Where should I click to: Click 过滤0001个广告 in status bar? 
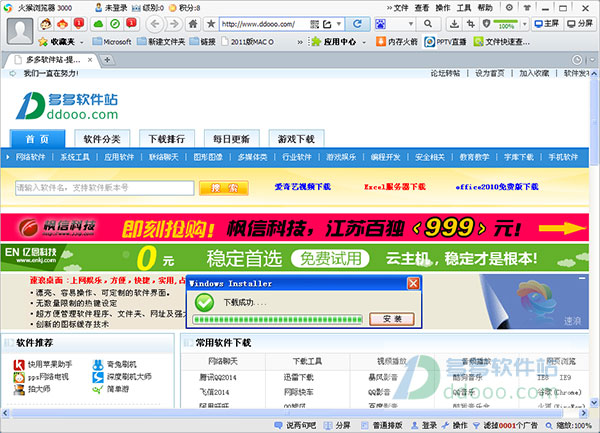505,425
